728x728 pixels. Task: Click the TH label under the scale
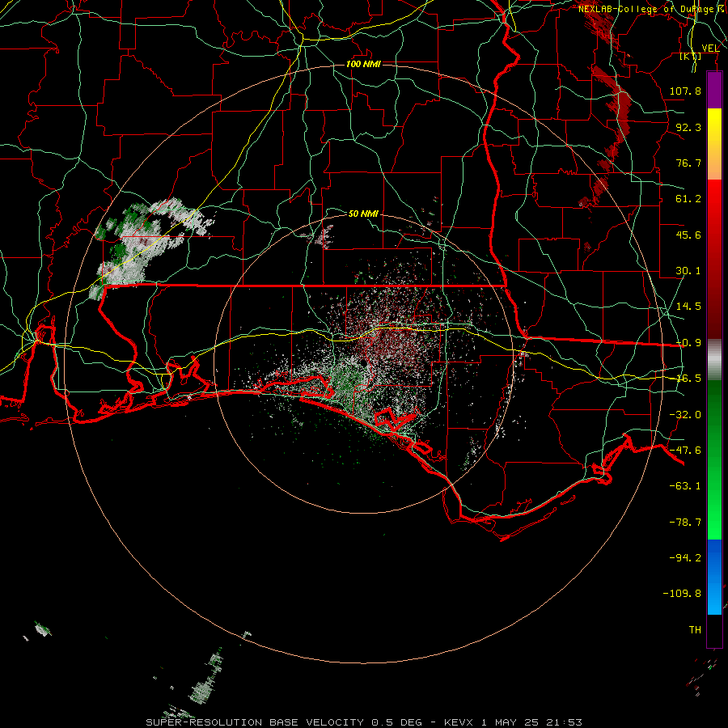[x=695, y=630]
